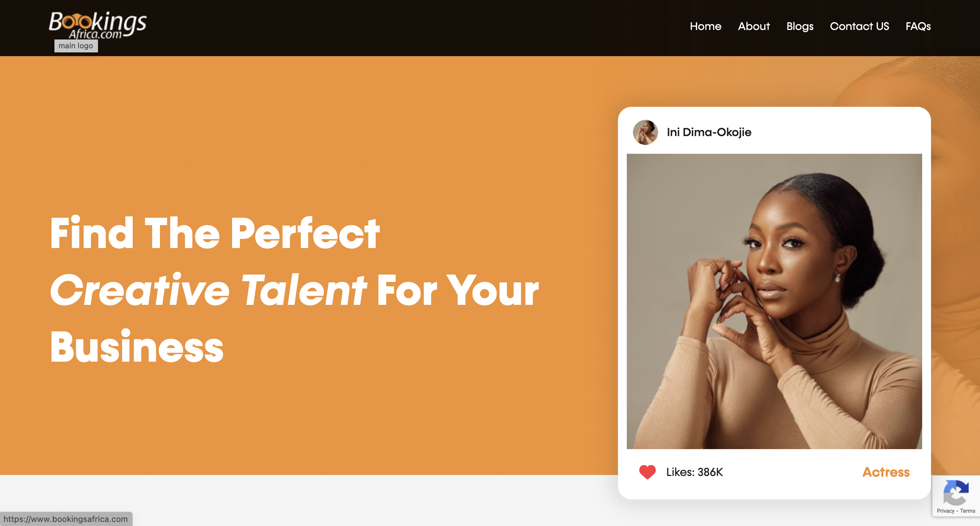Screen dimensions: 980x526
Task: Like the profile with the red heart
Action: tap(647, 472)
